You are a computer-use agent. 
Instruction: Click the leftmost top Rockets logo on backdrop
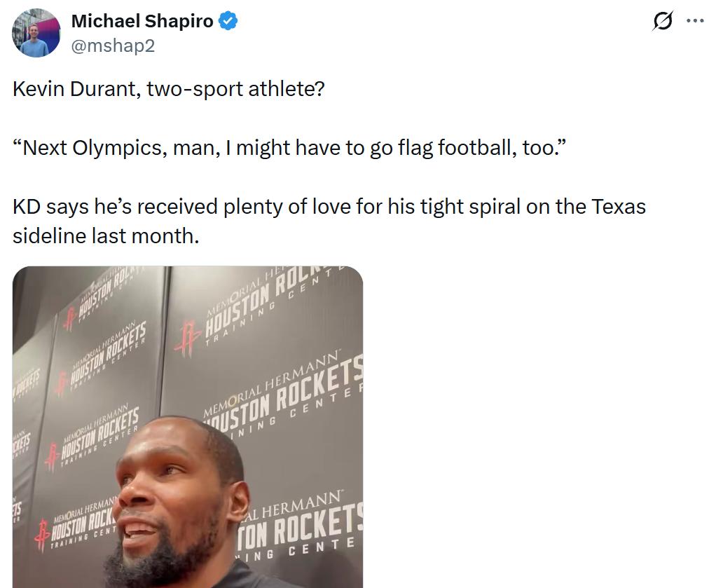(69, 318)
